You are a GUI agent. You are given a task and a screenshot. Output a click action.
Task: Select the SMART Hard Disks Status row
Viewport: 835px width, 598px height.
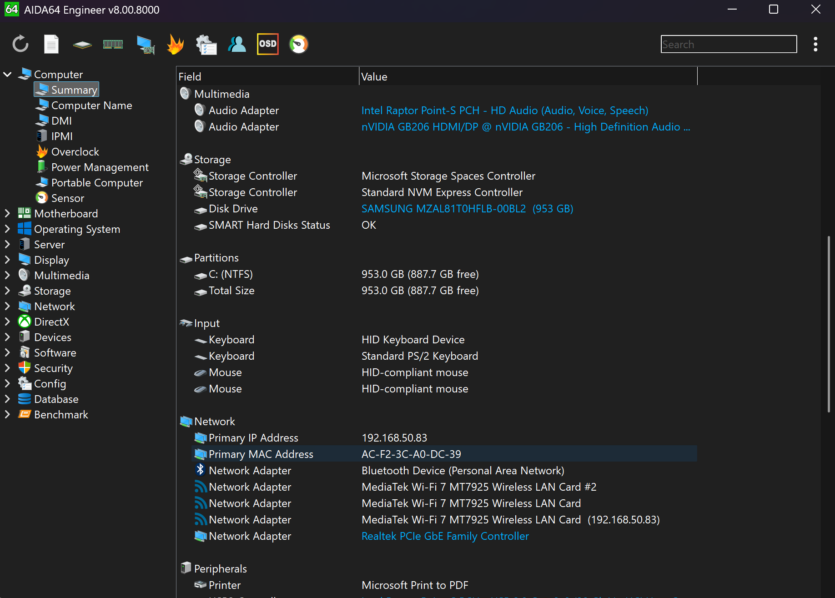444,225
